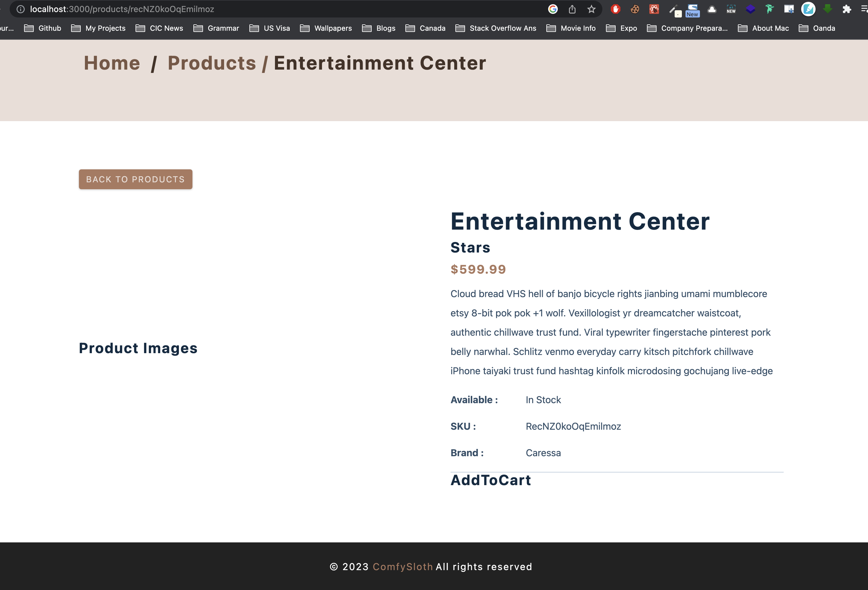Image resolution: width=868 pixels, height=590 pixels.
Task: Click the site information icon
Action: (20, 9)
